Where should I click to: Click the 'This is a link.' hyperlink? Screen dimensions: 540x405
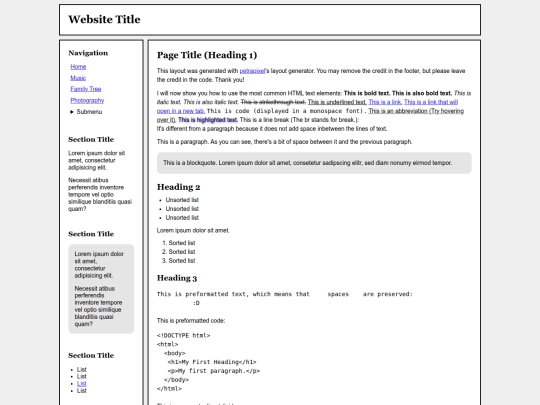(x=385, y=102)
